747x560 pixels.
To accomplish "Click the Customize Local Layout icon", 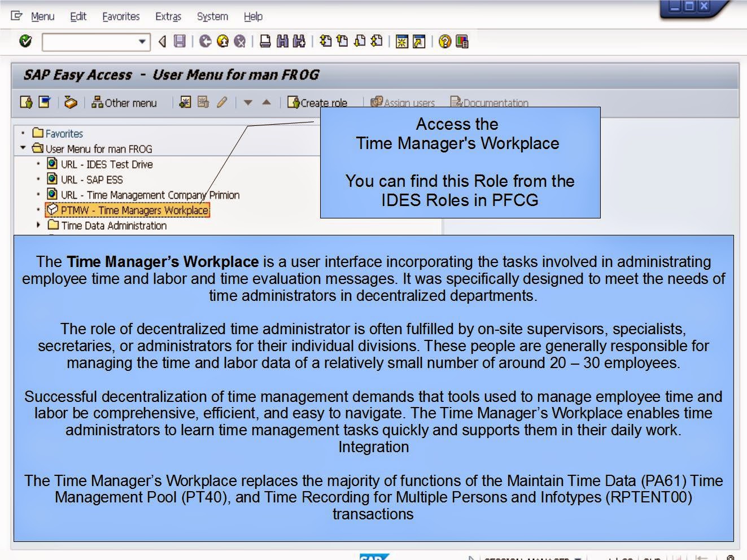I will pyautogui.click(x=463, y=41).
